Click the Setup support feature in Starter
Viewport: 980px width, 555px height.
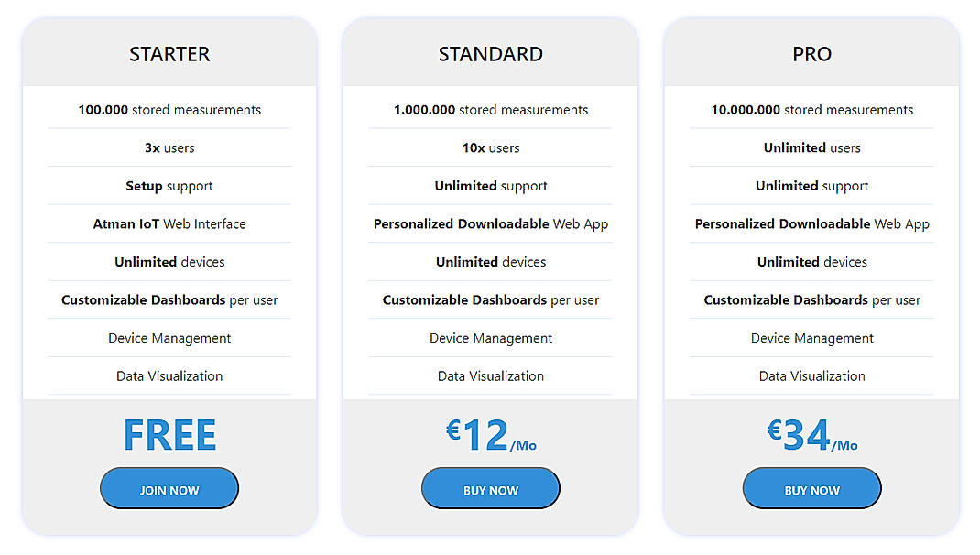(x=169, y=185)
